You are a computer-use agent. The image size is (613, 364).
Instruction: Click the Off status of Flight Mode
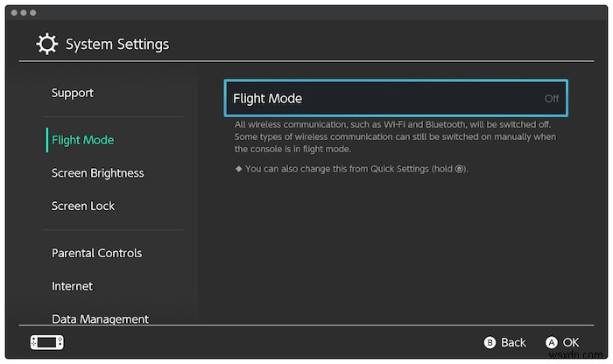551,99
